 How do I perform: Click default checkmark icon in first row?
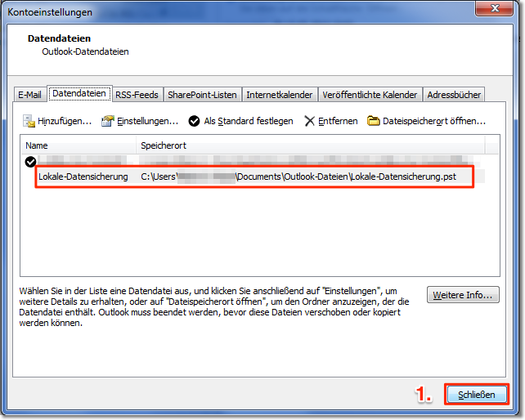[31, 162]
